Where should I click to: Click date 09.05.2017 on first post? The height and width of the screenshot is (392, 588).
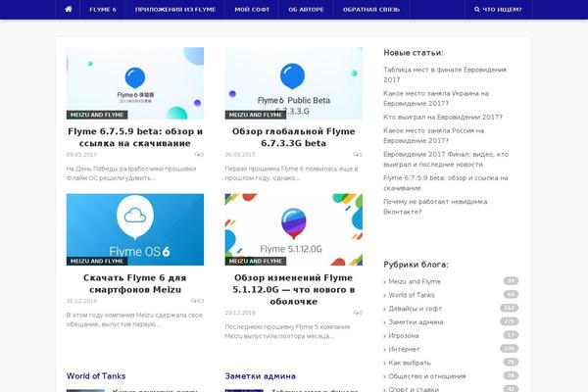pyautogui.click(x=81, y=155)
